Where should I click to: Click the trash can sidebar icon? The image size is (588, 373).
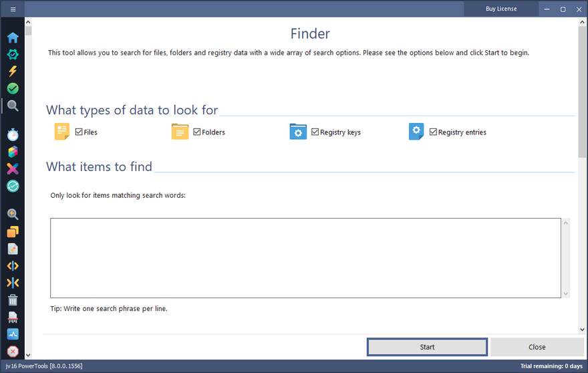tap(13, 300)
